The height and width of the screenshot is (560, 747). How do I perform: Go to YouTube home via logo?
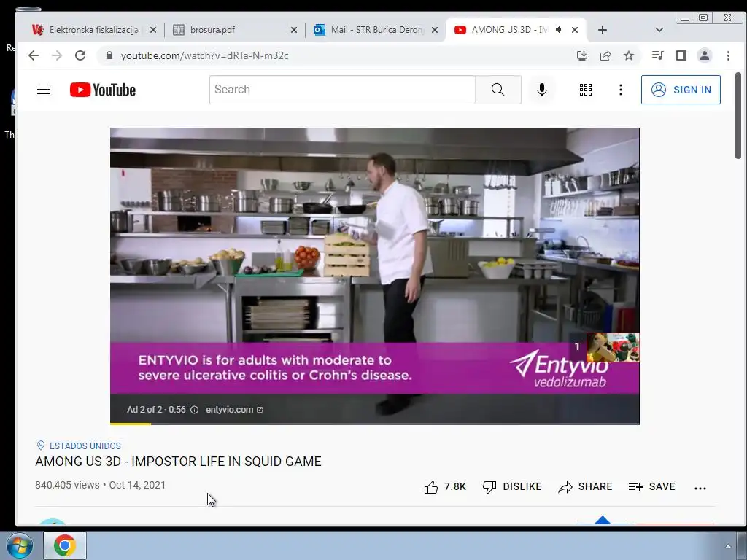tap(102, 90)
